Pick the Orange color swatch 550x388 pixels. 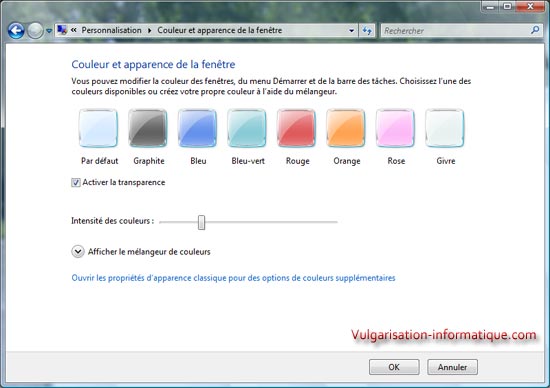346,128
